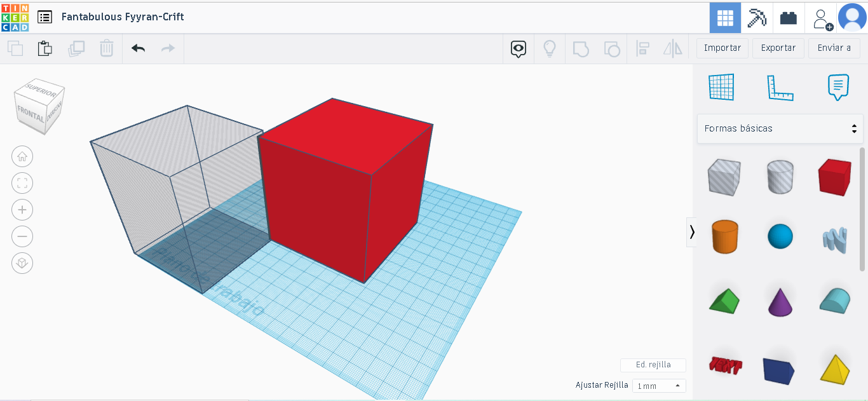Open the Ajustar Rejilla 1 mm dropdown
Screen dimensions: 868x401
click(659, 386)
